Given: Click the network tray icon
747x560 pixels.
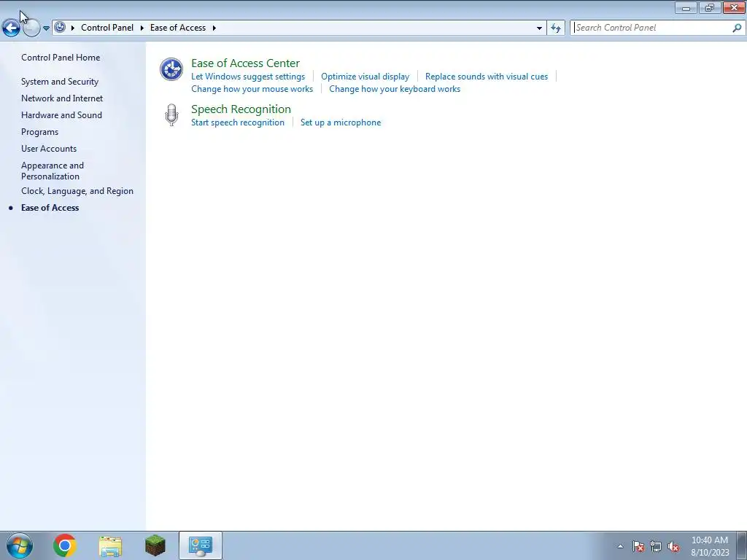Looking at the screenshot, I should tap(656, 546).
